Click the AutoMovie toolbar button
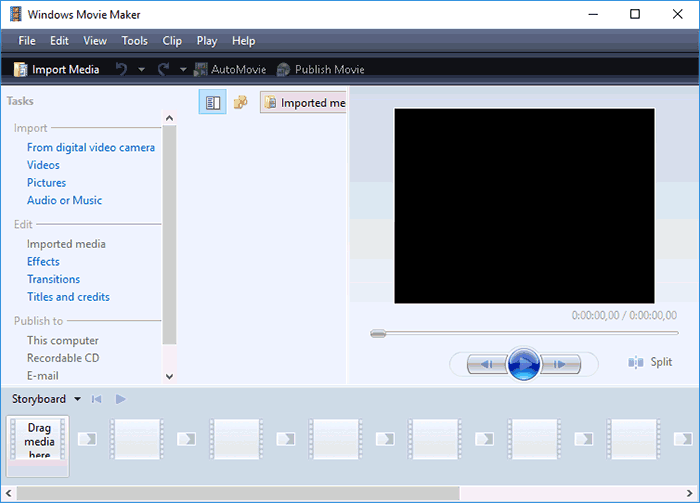Image resolution: width=700 pixels, height=503 pixels. [230, 69]
